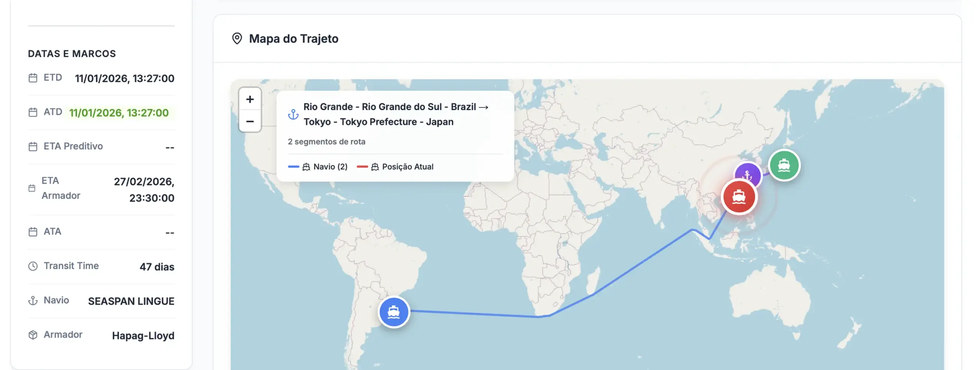
Task: Click the map zoom out minus button
Action: (x=250, y=121)
